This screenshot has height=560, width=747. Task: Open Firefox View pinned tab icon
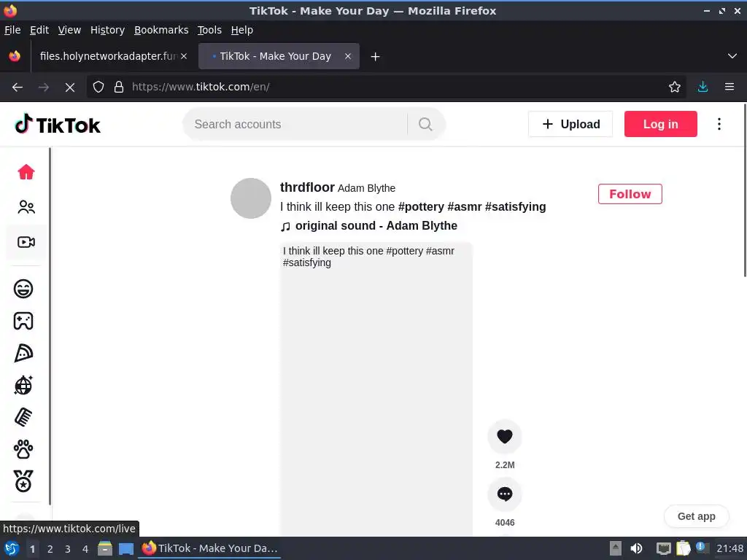pos(15,56)
